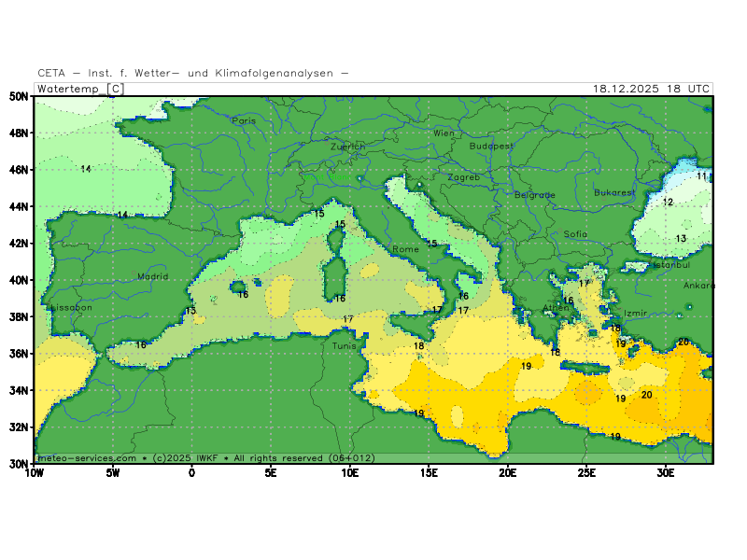Click the 10W longitude axis label

tap(34, 473)
